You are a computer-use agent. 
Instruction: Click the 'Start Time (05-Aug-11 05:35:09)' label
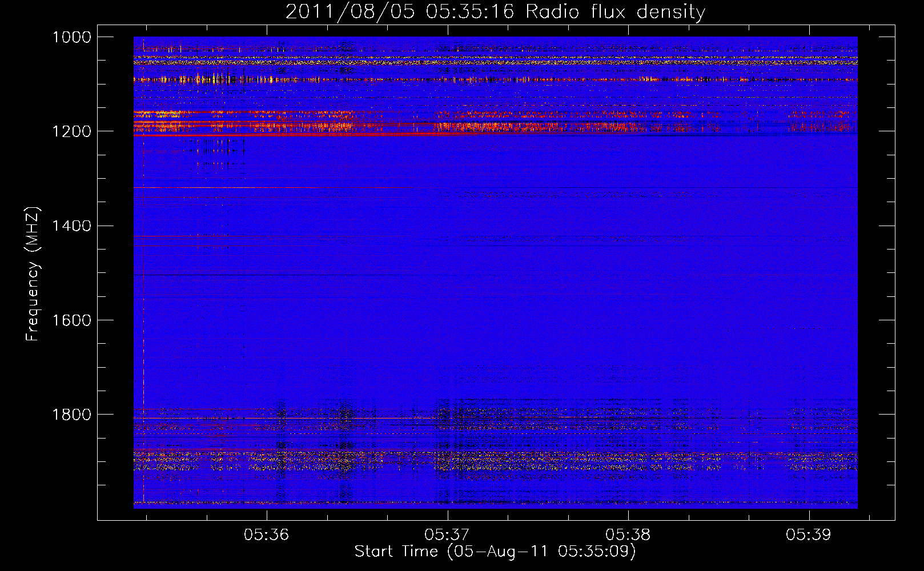pos(495,552)
